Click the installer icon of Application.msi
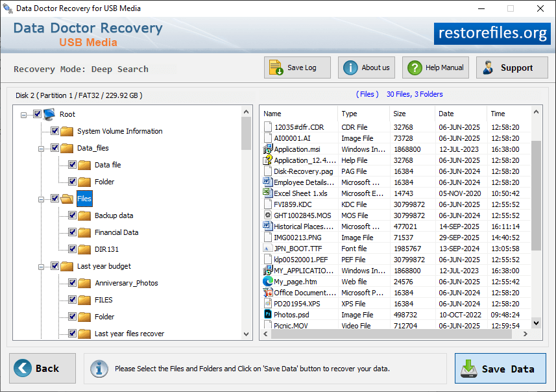 pos(267,149)
